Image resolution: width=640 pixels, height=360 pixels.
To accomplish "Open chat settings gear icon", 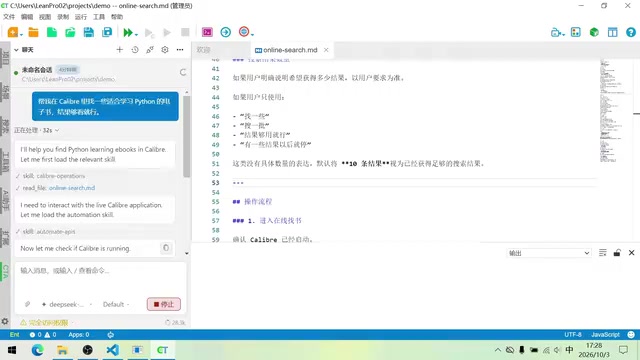I will point(165,50).
